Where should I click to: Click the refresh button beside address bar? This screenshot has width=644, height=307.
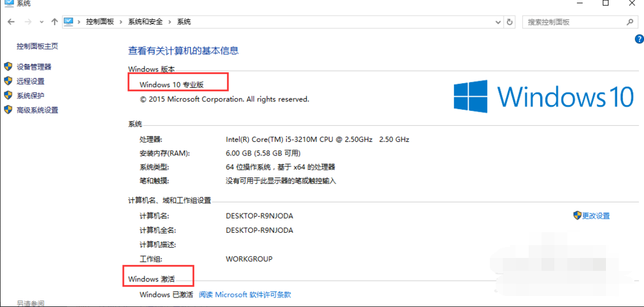click(x=510, y=22)
